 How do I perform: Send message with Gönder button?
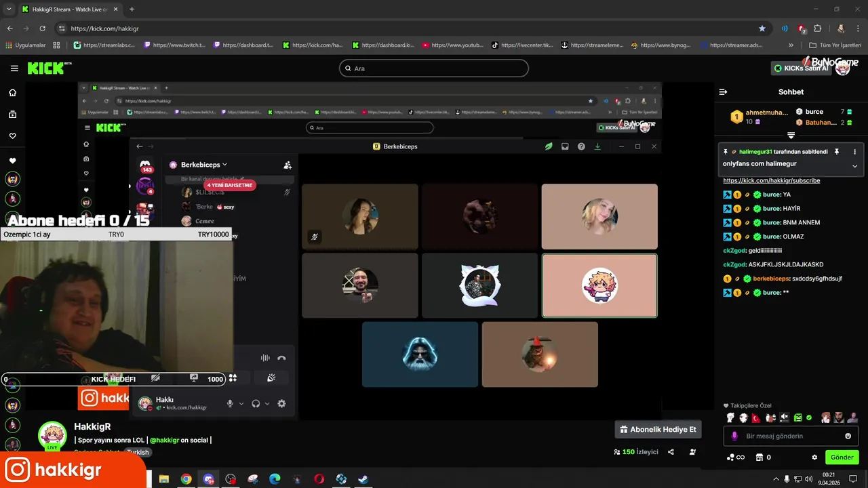point(842,457)
